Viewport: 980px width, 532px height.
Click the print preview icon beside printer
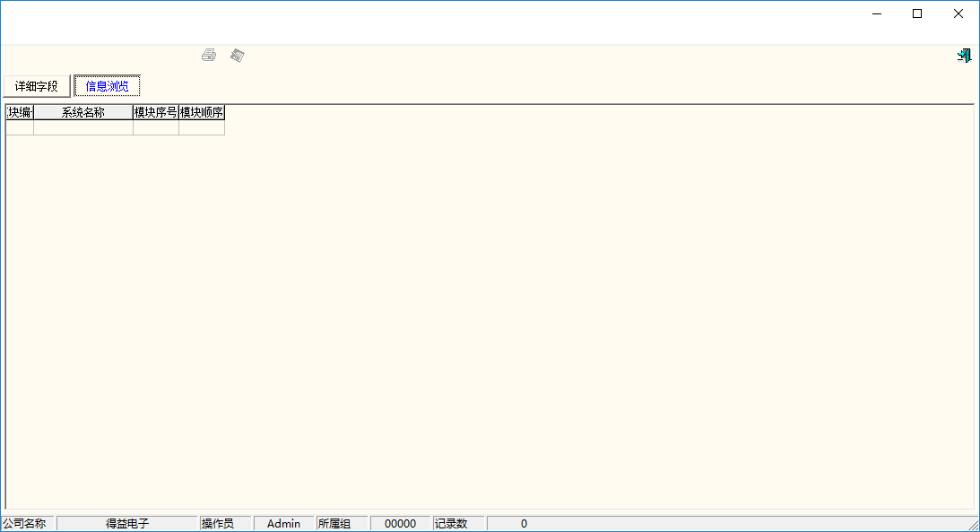[x=238, y=55]
